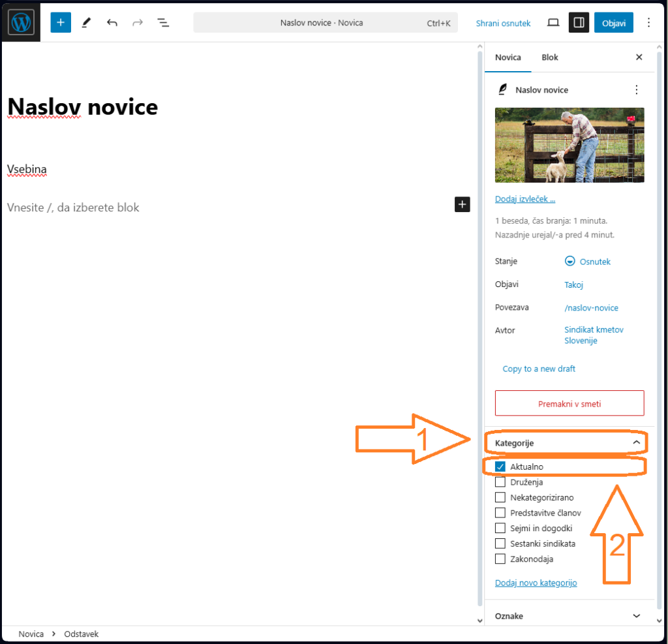Image resolution: width=668 pixels, height=644 pixels.
Task: Open the block inserter plus button
Action: coord(61,23)
